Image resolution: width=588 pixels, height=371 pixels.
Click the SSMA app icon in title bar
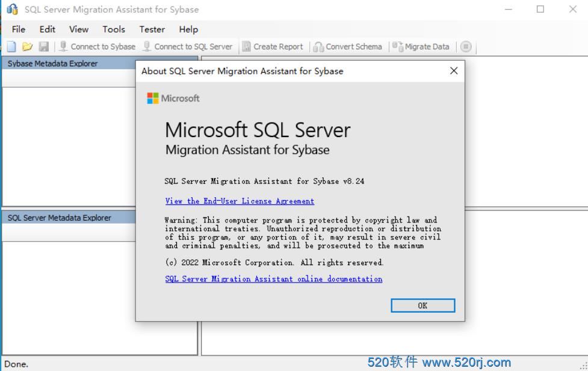pyautogui.click(x=12, y=9)
